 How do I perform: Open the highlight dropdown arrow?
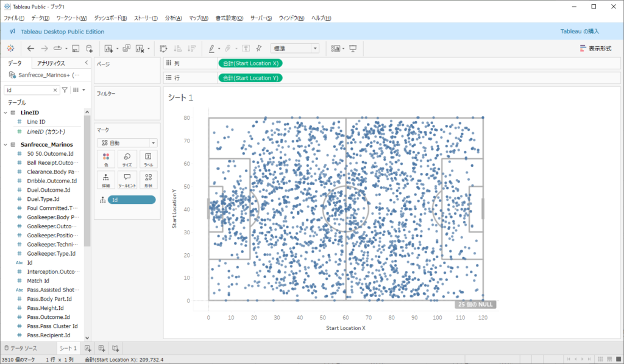(219, 49)
